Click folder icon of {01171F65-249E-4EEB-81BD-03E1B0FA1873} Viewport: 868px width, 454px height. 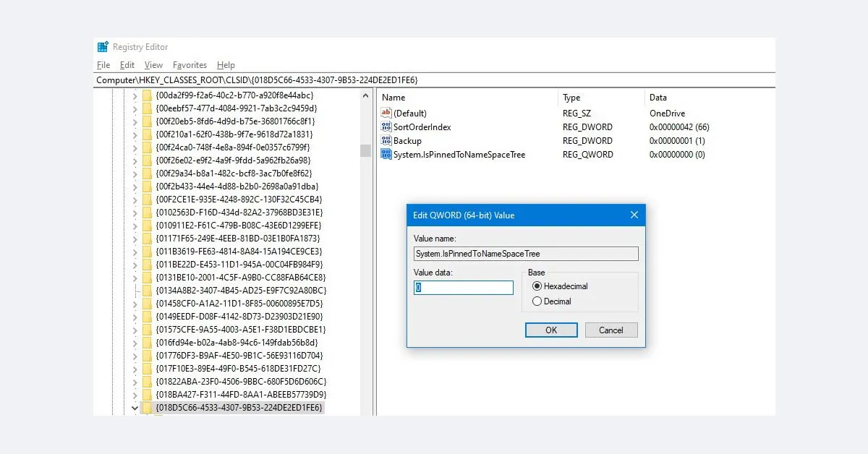click(x=147, y=239)
